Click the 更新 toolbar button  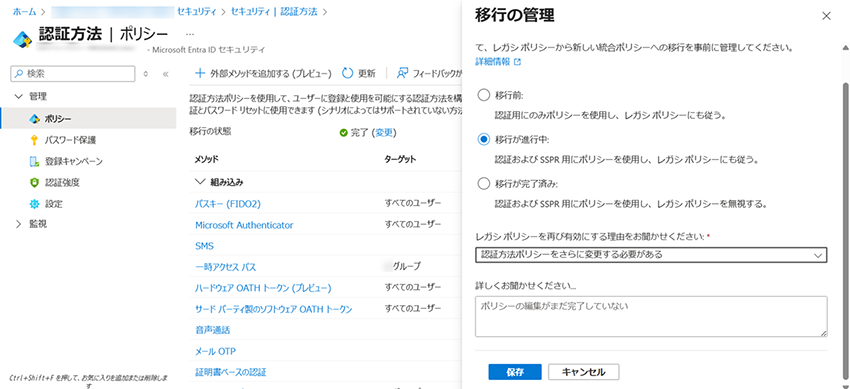[x=358, y=73]
